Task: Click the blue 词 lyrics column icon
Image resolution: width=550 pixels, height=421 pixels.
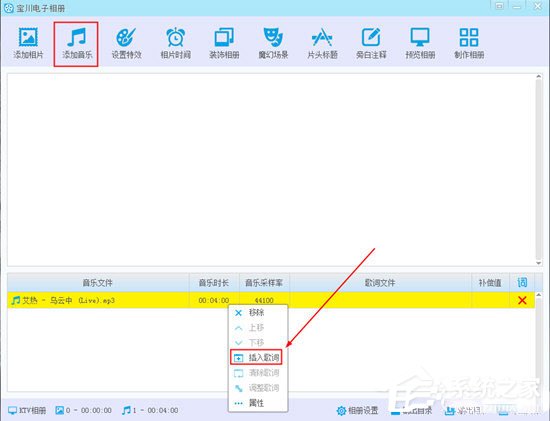Action: click(522, 282)
